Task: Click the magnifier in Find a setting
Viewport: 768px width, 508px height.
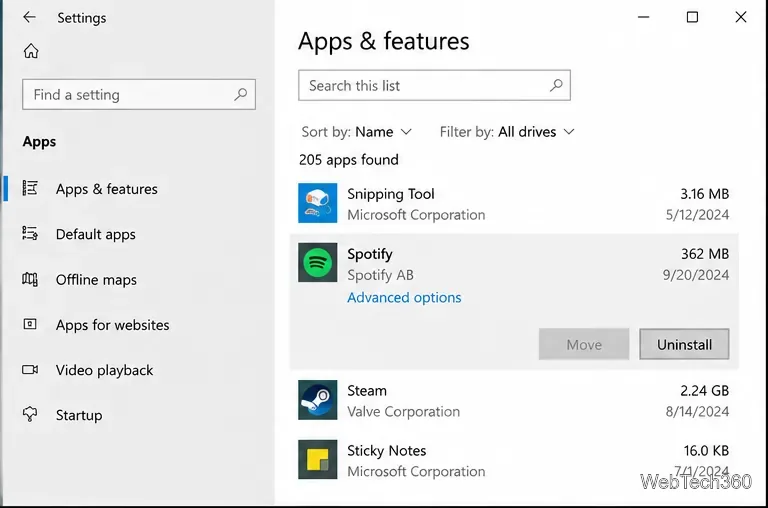Action: pos(240,94)
